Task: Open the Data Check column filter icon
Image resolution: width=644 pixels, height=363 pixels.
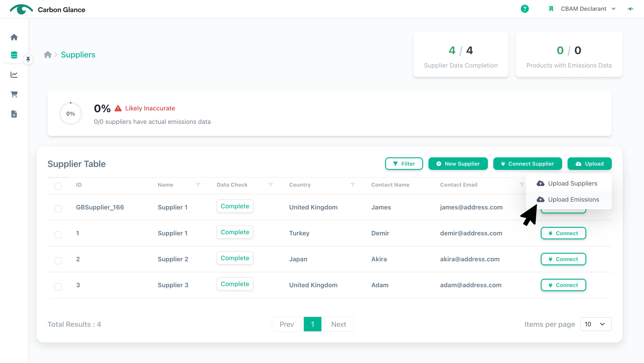Action: tap(271, 185)
